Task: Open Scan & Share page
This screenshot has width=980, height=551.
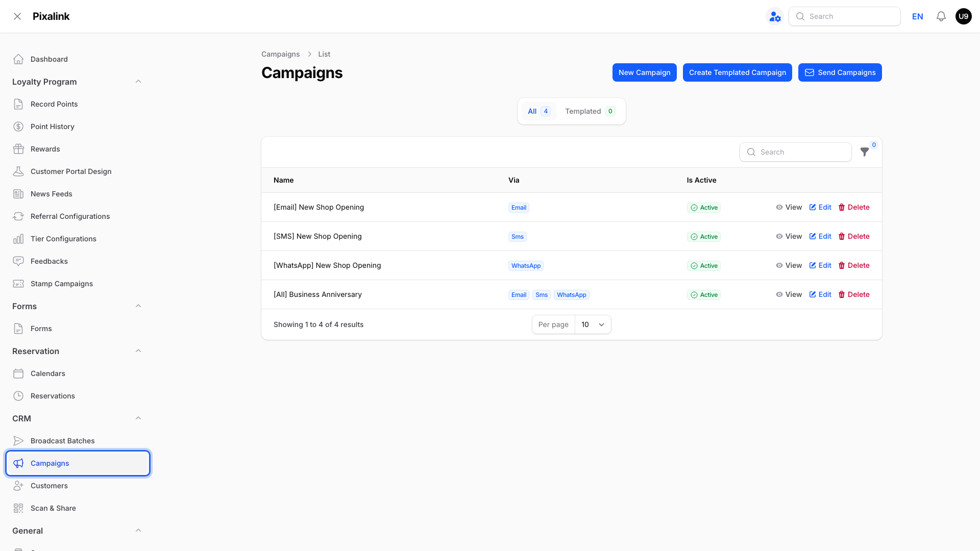Action: click(x=78, y=508)
